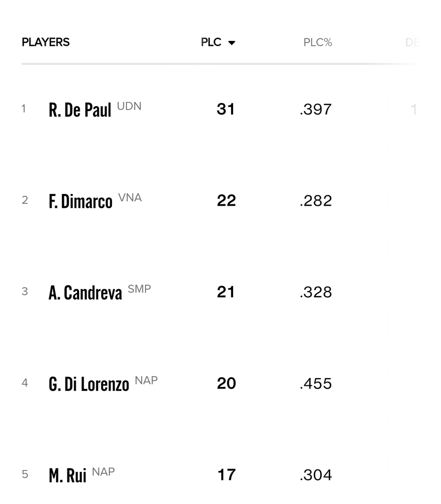
Task: Sort by the PLC% column header
Action: (318, 42)
